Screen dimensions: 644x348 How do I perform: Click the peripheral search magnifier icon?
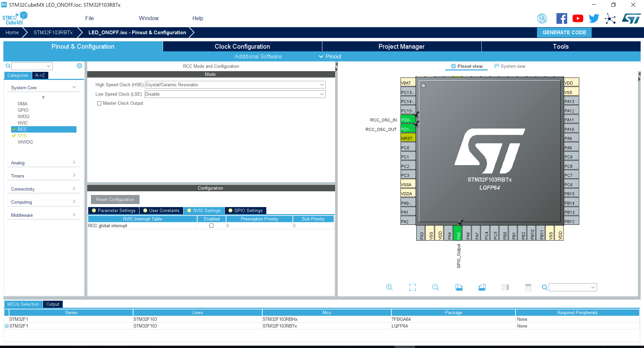(x=8, y=66)
